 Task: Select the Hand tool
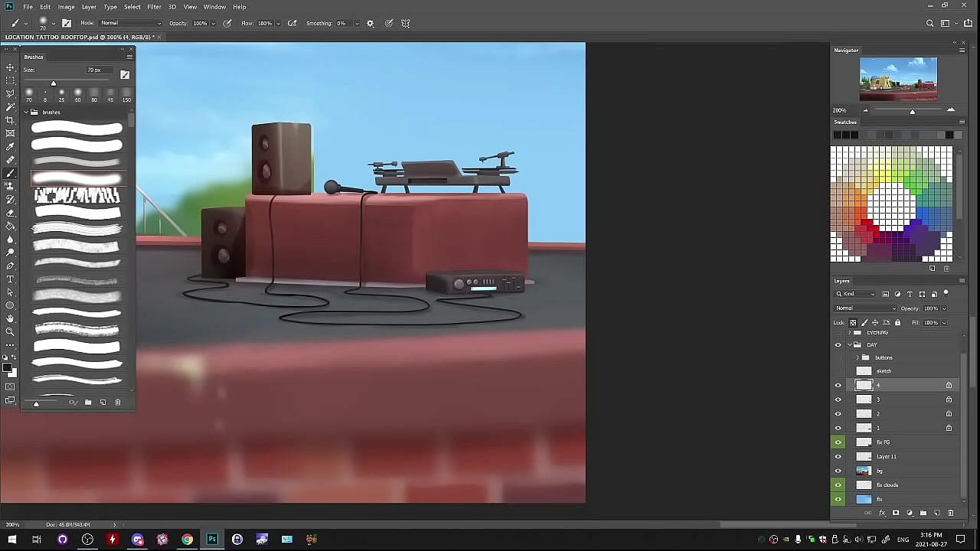[x=10, y=318]
